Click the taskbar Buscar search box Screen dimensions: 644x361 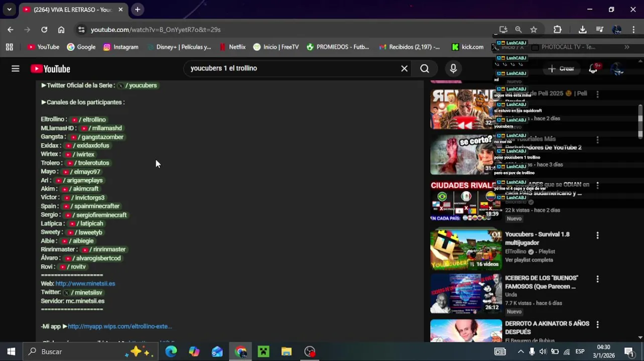coord(90,351)
